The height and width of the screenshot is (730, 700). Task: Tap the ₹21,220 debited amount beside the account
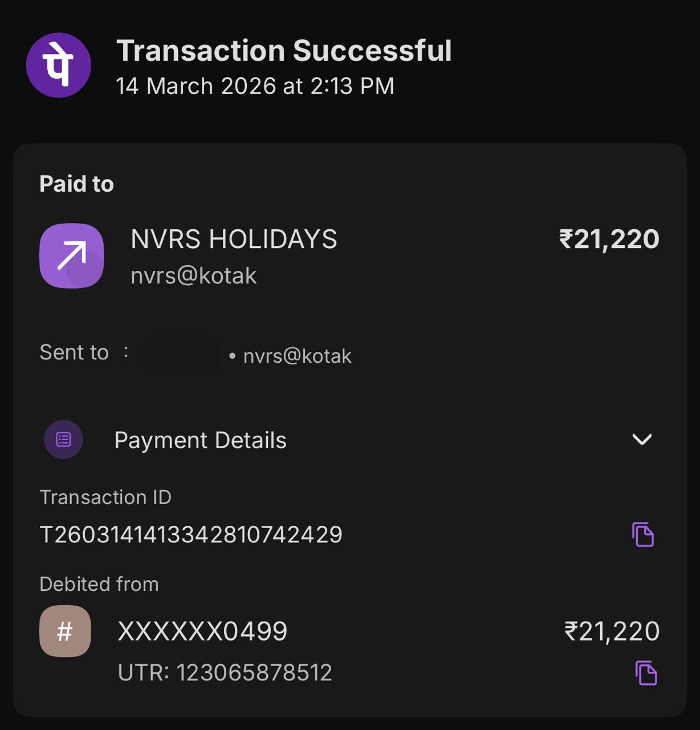pyautogui.click(x=612, y=631)
